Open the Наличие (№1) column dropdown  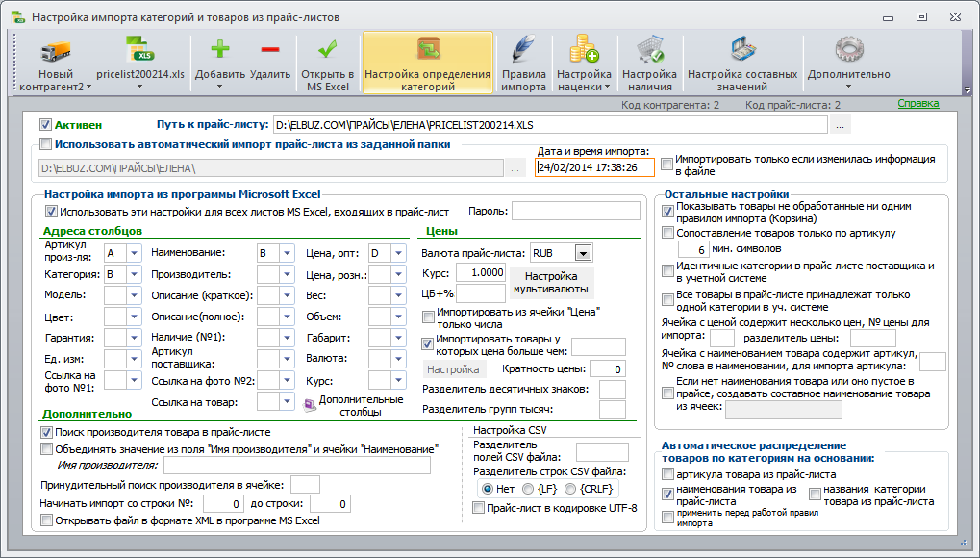click(287, 338)
